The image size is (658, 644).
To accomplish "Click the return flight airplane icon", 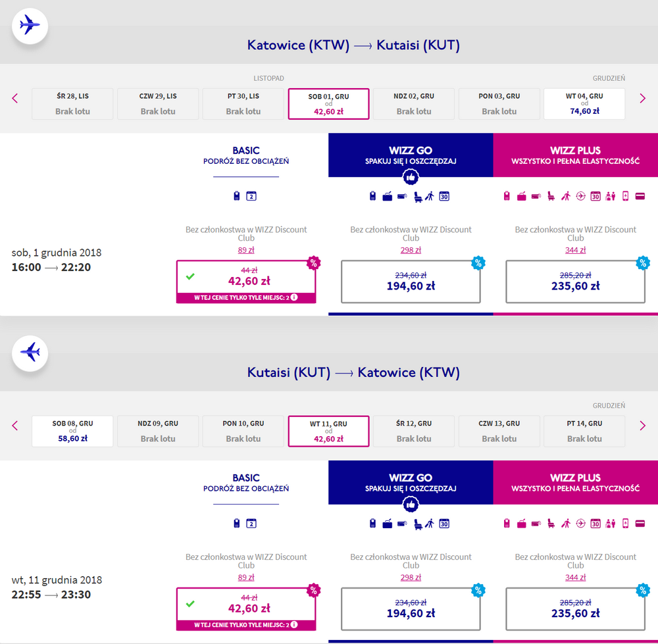I will [30, 353].
